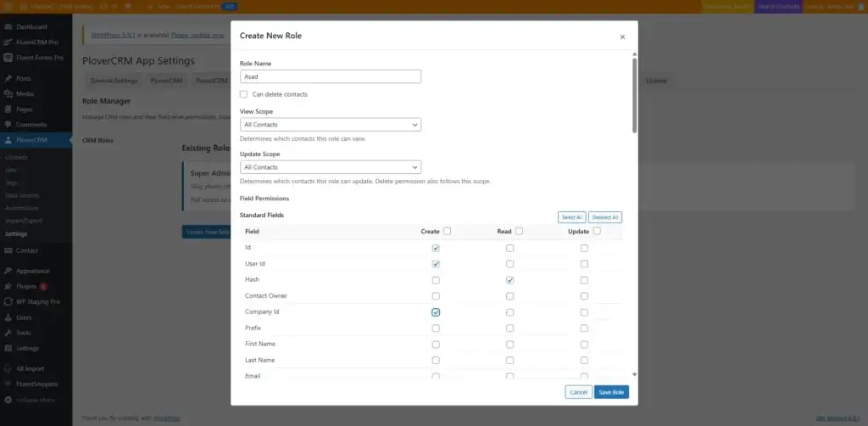The width and height of the screenshot is (868, 426).
Task: Open PloverCRM tab in App Settings
Action: (166, 81)
